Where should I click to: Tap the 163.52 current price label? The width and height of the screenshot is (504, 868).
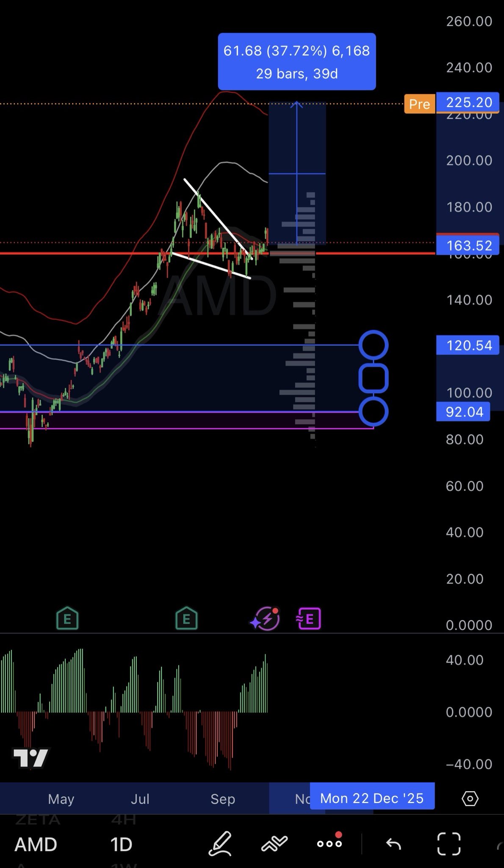pos(468,245)
